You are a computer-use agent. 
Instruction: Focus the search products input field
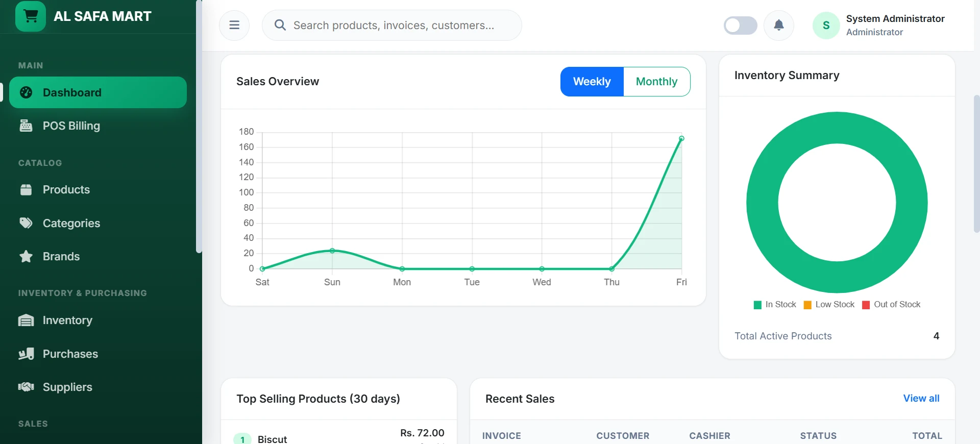pyautogui.click(x=392, y=25)
